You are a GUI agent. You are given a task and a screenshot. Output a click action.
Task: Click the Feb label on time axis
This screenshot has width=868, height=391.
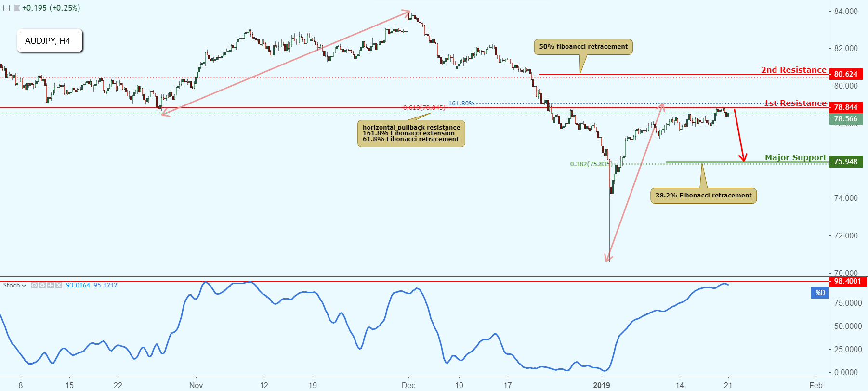coord(816,385)
